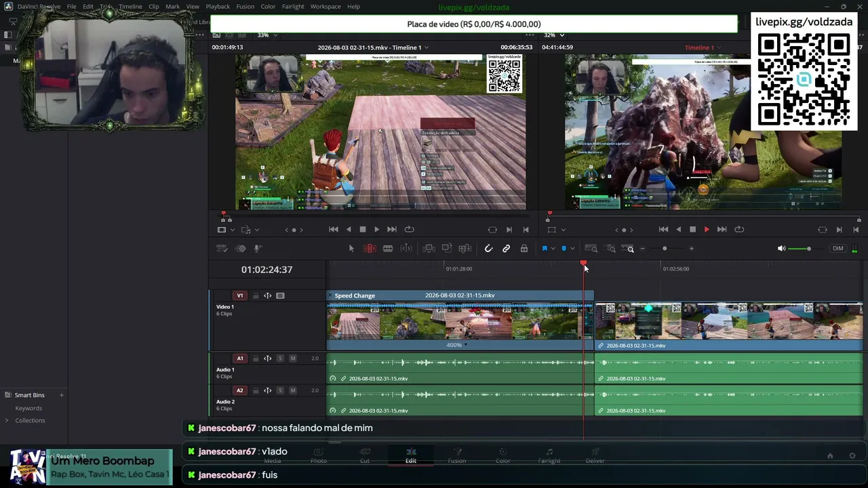Click the voiceover microphone toolbar icon
Image resolution: width=868 pixels, height=488 pixels.
[x=258, y=249]
